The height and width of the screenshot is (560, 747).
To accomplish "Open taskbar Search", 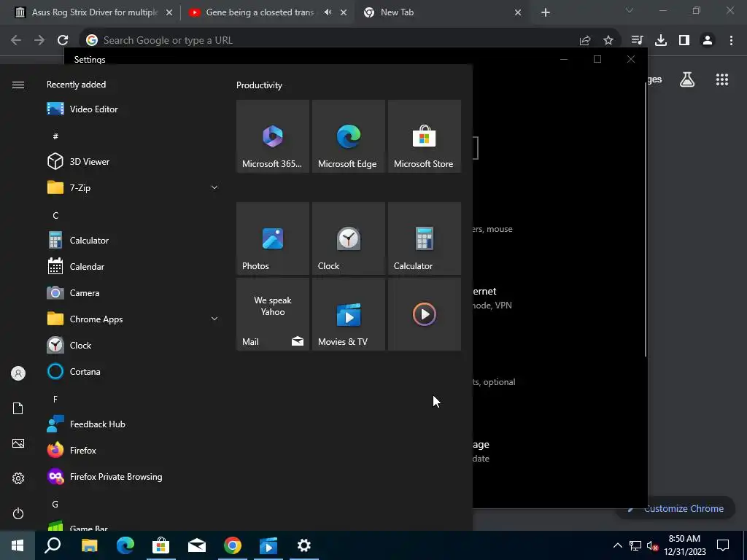I will [53, 545].
